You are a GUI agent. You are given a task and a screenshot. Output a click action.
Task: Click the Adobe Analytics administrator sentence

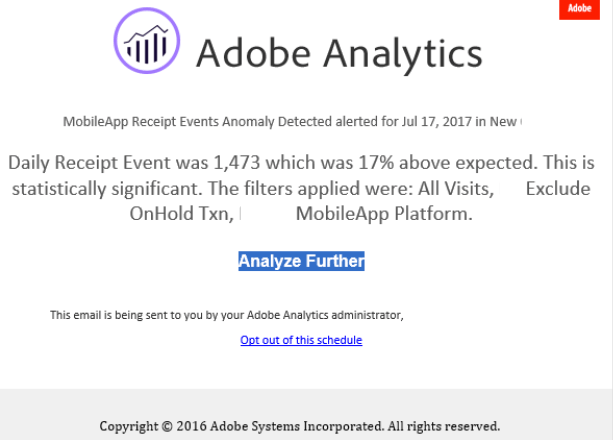point(227,315)
